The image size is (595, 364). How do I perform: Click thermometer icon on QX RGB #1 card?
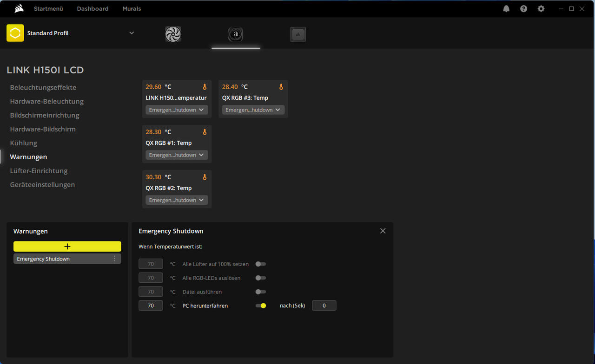coord(204,132)
